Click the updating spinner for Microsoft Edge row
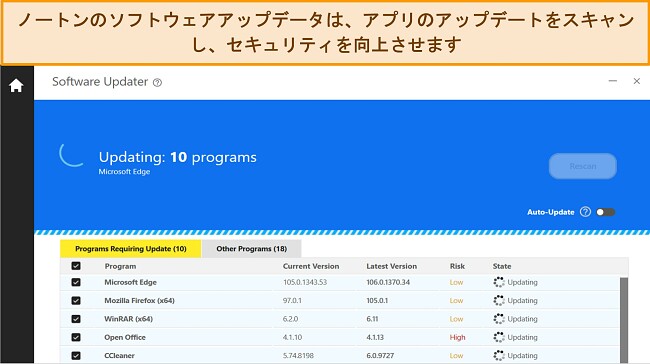Screen dimensions: 650x364 point(499,282)
